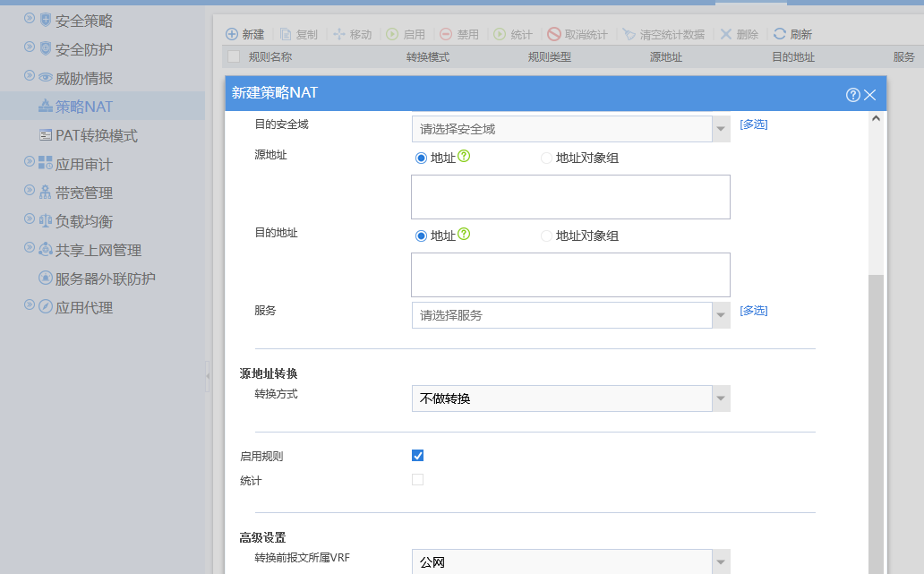The image size is (924, 574).
Task: Select 地址对象组 radio for 源地址
Action: click(x=546, y=158)
